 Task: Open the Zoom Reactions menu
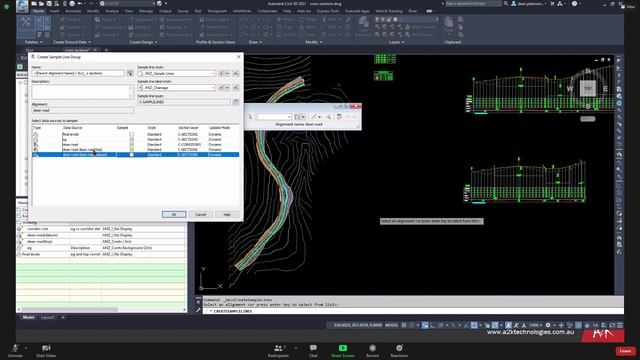pyautogui.click(x=399, y=348)
